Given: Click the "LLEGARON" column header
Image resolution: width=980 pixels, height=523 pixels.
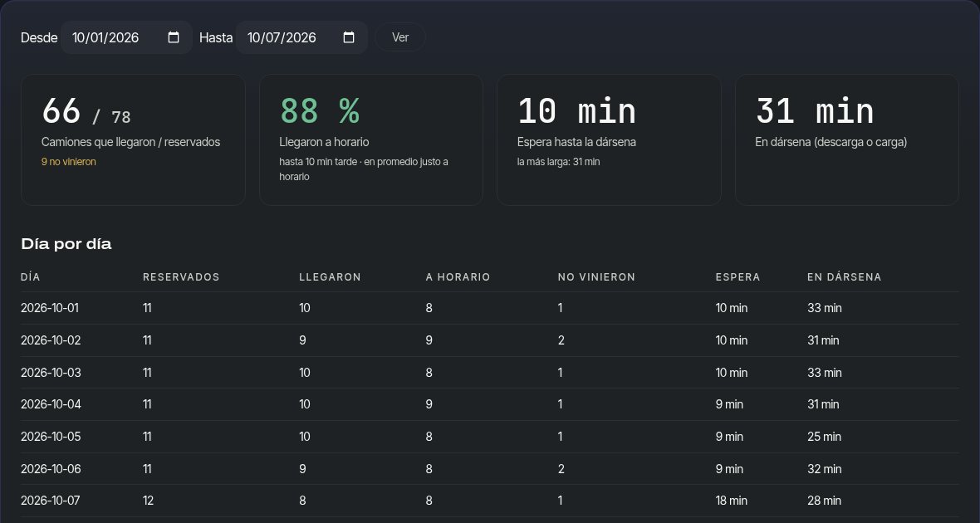Looking at the screenshot, I should (330, 276).
